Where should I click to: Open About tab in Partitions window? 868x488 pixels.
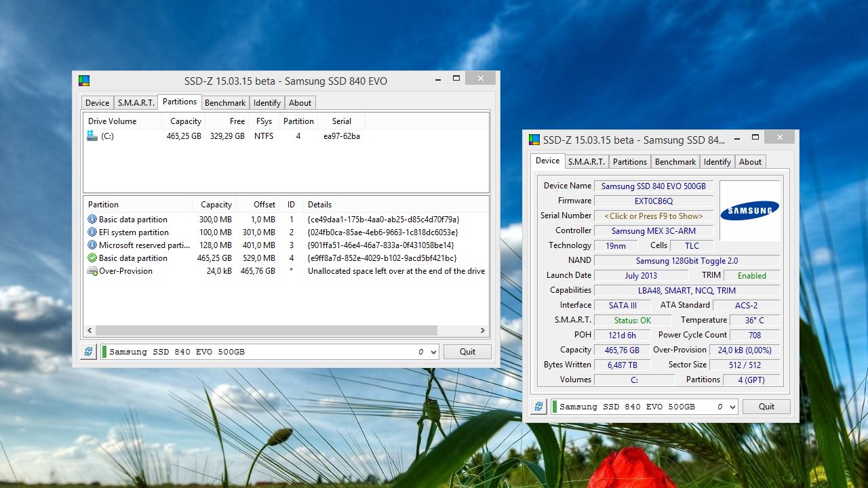300,103
